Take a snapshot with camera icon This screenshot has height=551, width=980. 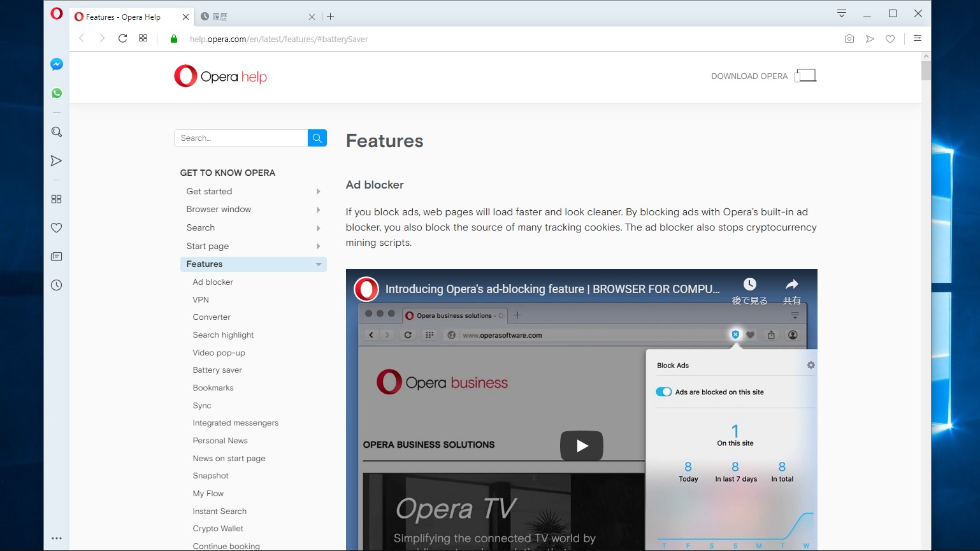click(849, 39)
